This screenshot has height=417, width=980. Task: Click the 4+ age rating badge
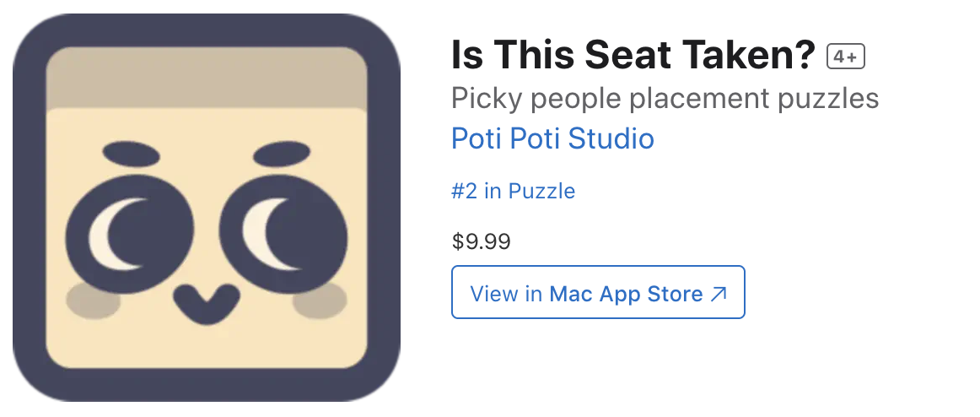click(846, 57)
